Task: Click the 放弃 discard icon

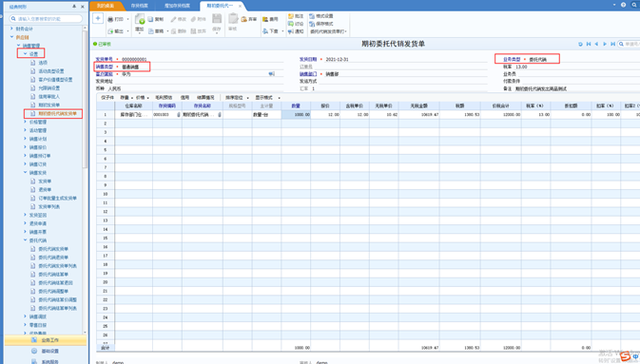Action: click(x=193, y=31)
